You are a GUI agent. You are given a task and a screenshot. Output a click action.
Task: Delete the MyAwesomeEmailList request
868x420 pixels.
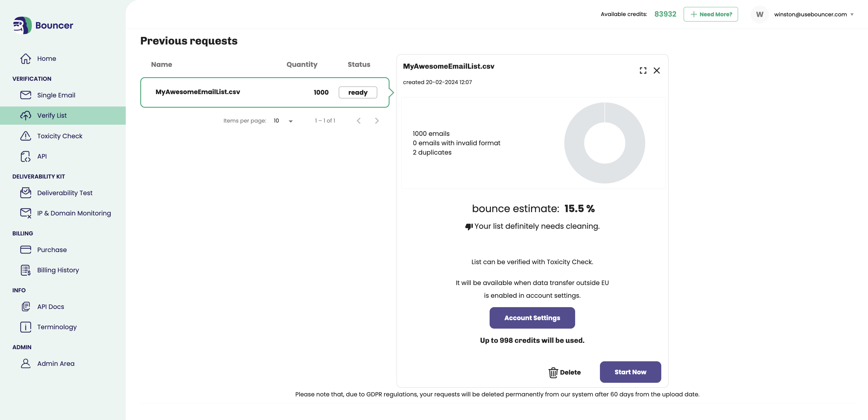click(x=565, y=372)
